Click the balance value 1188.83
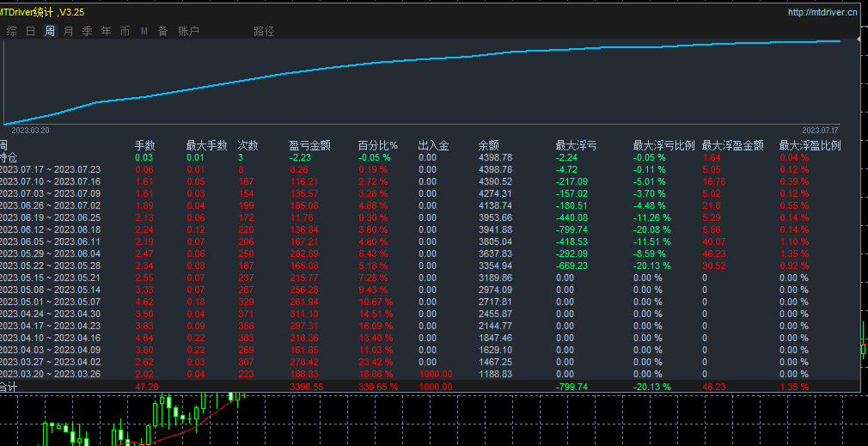Viewport: 868px width, 446px height. [495, 374]
